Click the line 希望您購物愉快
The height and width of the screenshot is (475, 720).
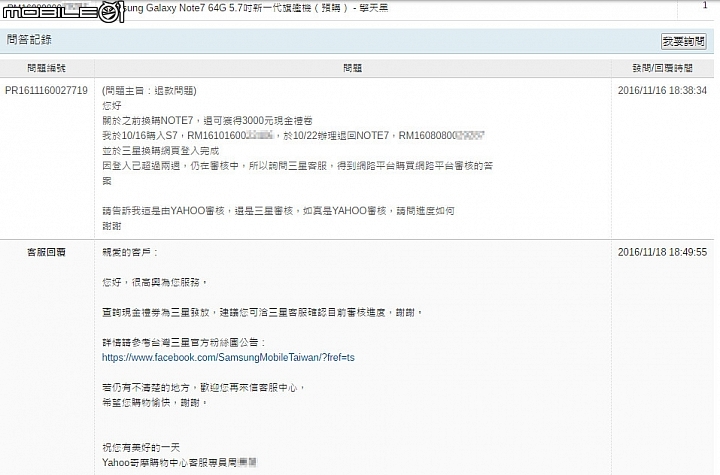[x=155, y=402]
